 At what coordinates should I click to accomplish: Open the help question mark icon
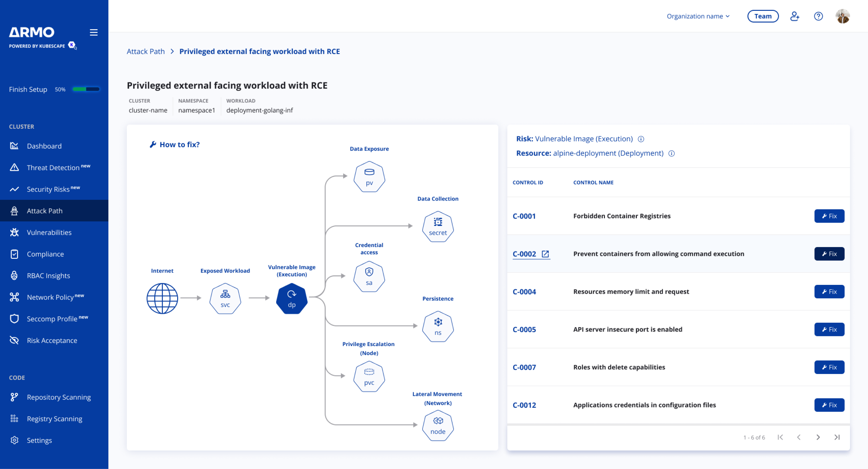[818, 16]
